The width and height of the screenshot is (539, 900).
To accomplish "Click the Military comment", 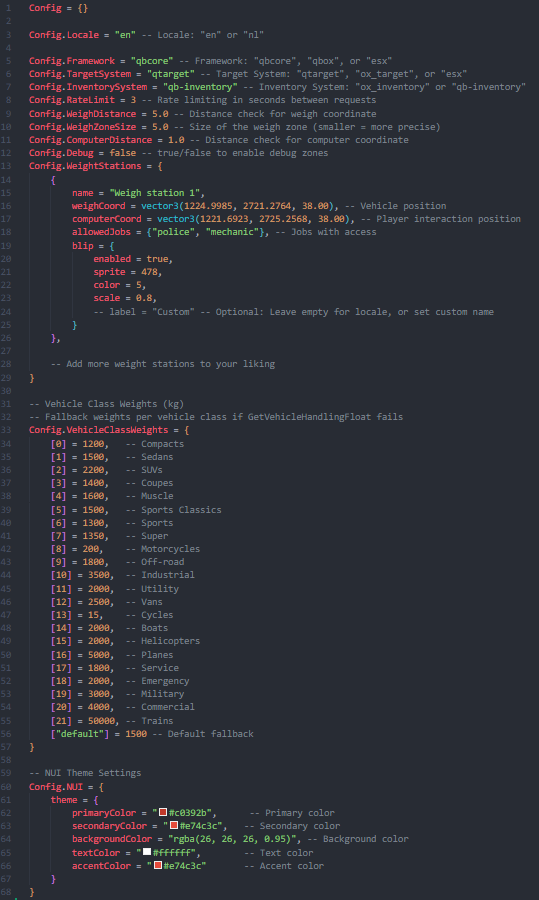I will (x=154, y=694).
